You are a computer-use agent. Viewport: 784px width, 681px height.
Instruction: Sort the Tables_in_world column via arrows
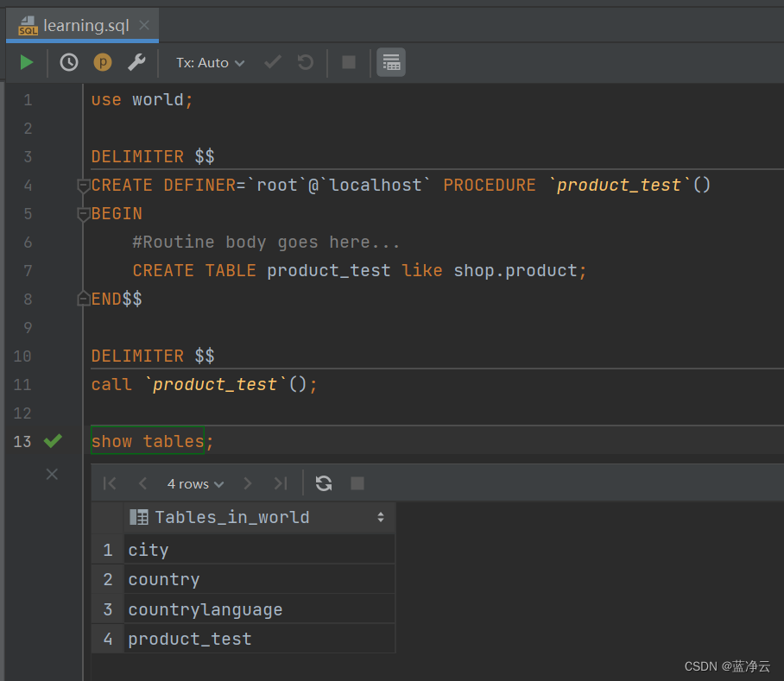[381, 517]
